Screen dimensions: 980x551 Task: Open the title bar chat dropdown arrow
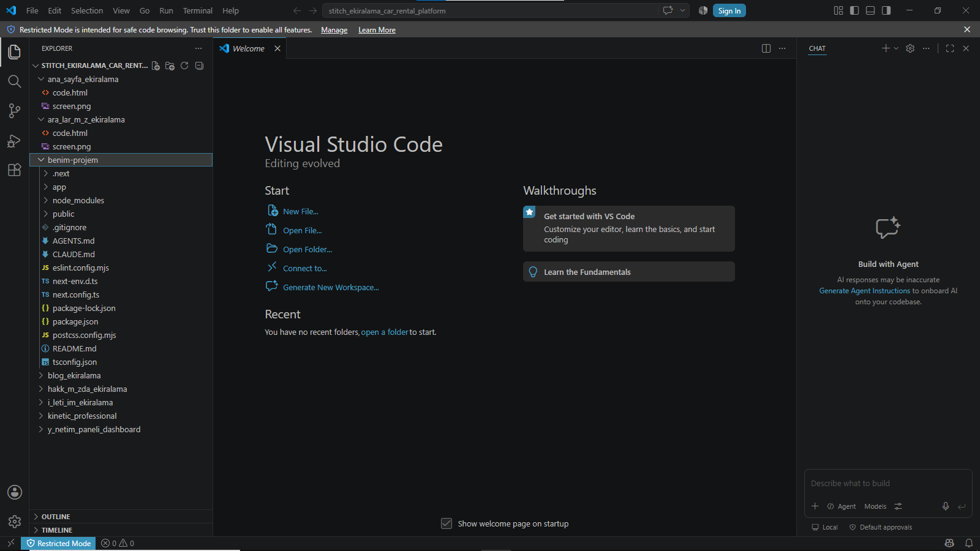tap(682, 10)
